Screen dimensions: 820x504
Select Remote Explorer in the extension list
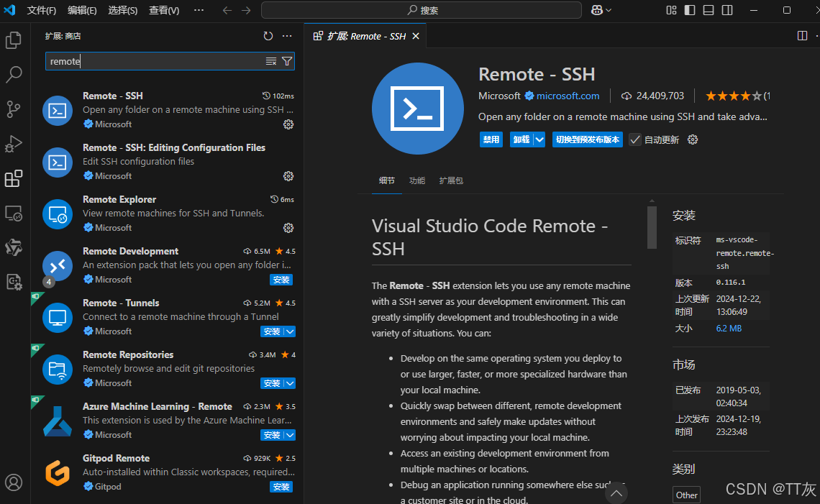[168, 214]
